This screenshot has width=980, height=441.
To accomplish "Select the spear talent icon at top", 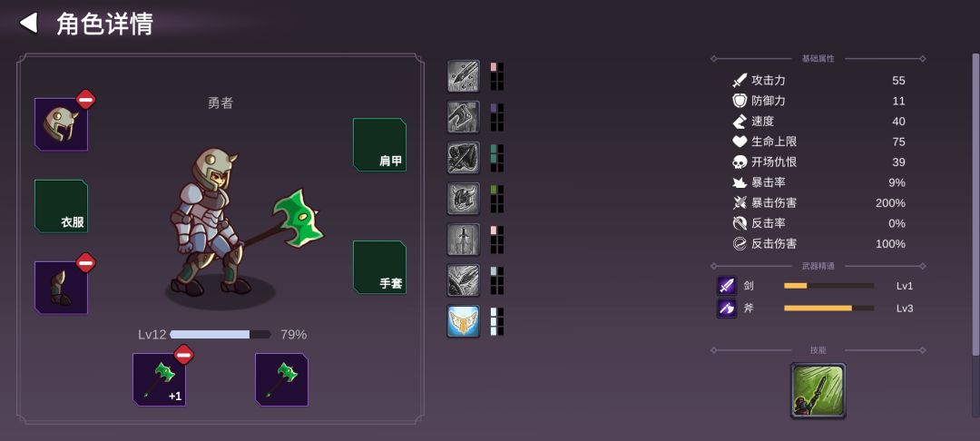I will [x=463, y=76].
